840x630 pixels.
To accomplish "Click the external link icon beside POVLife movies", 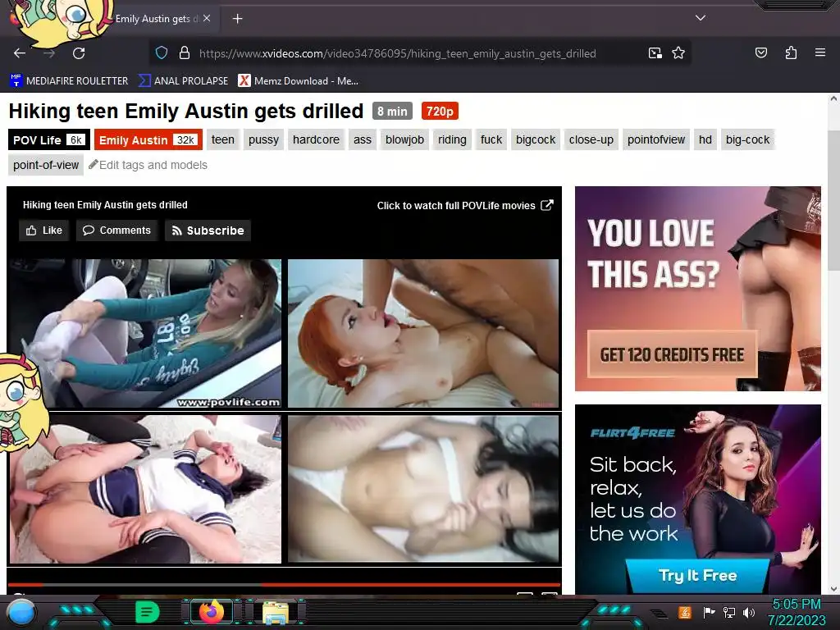I will click(x=547, y=205).
